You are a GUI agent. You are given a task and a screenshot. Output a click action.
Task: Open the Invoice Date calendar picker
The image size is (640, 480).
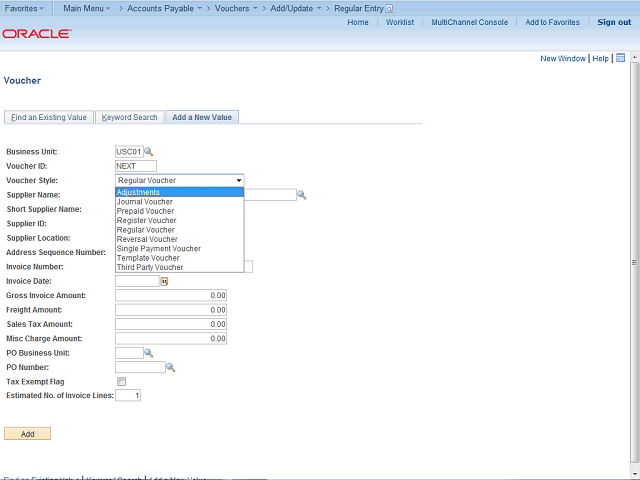[x=165, y=282]
